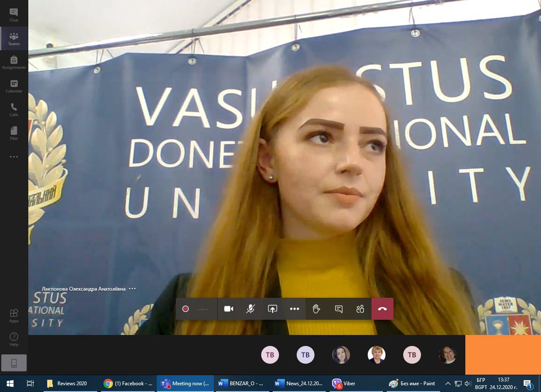Open the volume control in tray
The height and width of the screenshot is (392, 541).
(468, 384)
